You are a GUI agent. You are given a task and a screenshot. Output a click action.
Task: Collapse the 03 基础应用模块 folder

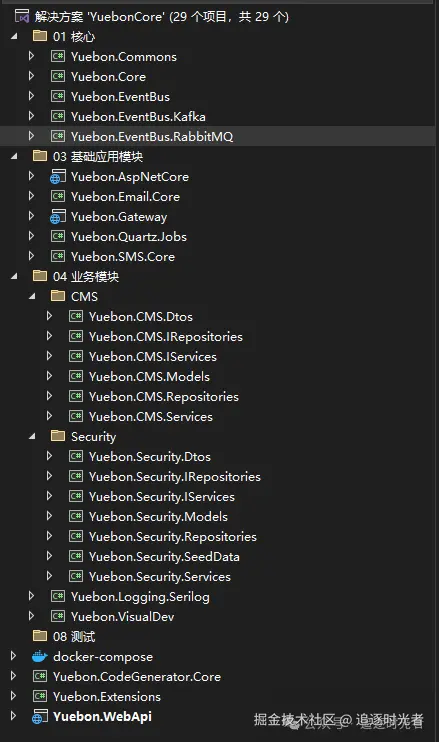(x=14, y=156)
